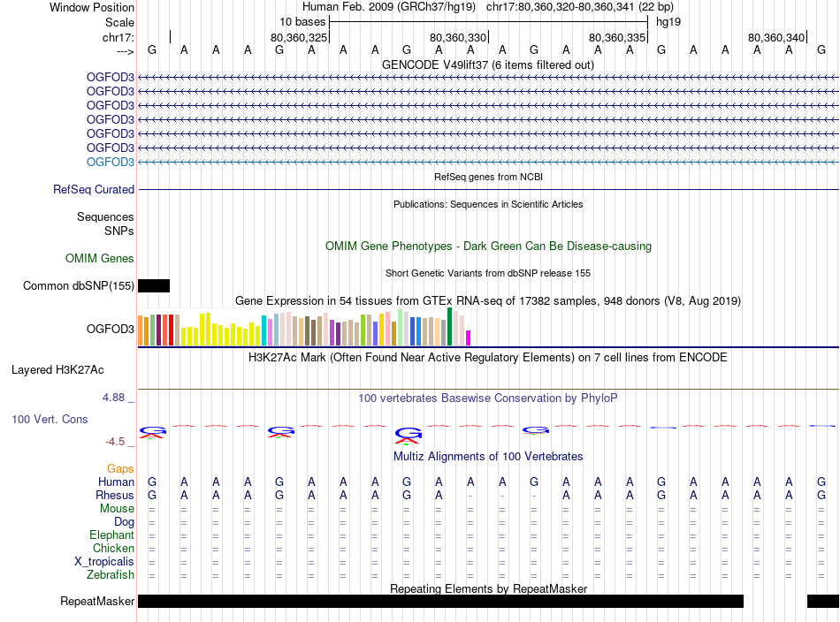Click the OGFOD3 label beside GTEx bar chart
The height and width of the screenshot is (622, 840).
(x=111, y=329)
